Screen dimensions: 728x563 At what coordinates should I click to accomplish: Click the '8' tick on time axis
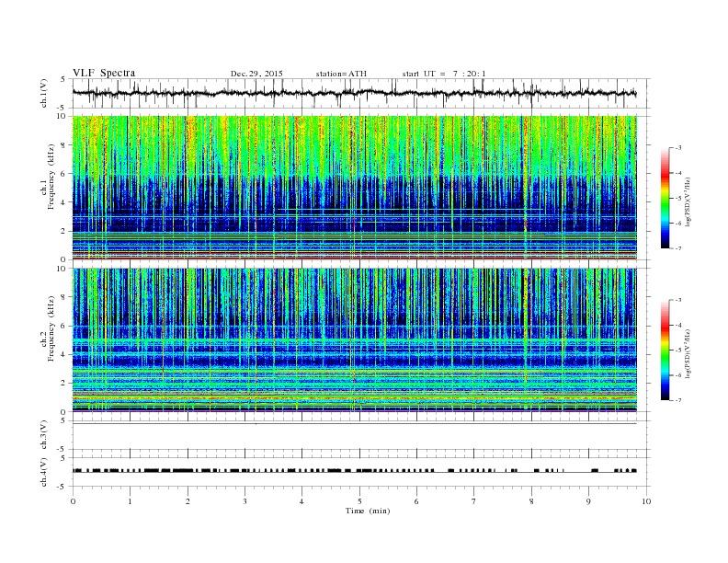tap(531, 501)
